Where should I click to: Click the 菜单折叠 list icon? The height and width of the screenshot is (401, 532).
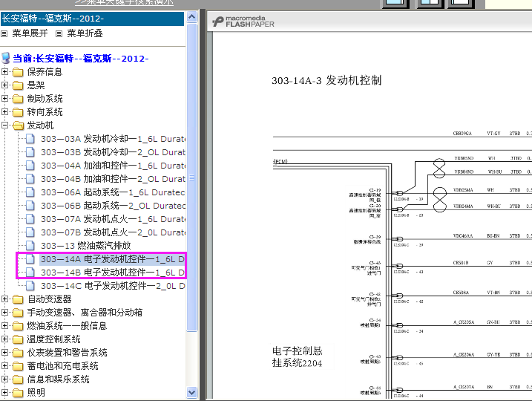(x=59, y=33)
